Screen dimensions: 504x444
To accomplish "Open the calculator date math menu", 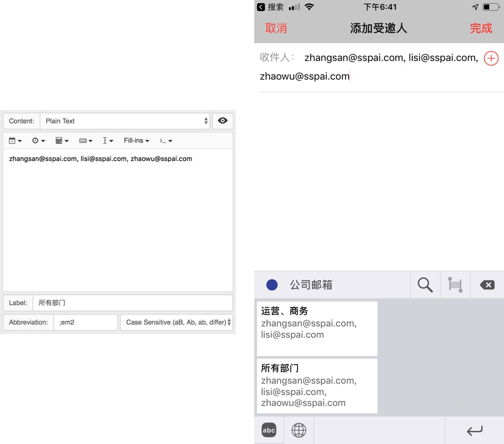I will point(62,141).
